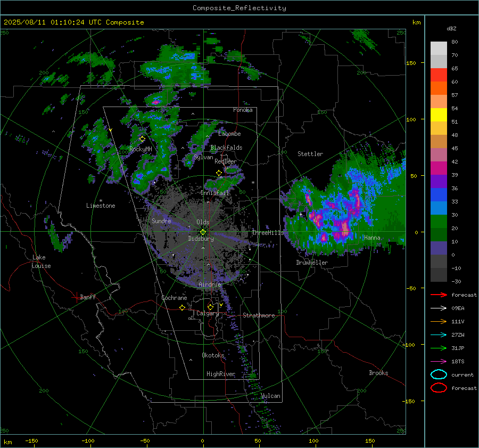479x448 pixels.
Task: Click the Ponoka city label
Action: click(243, 110)
